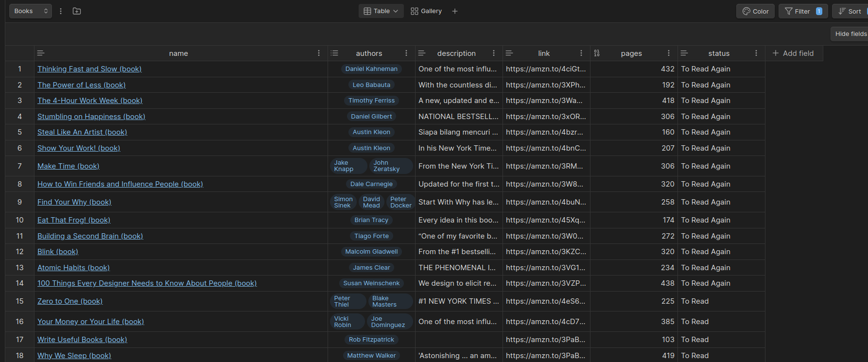Image resolution: width=868 pixels, height=362 pixels.
Task: Open the Color options button
Action: [x=755, y=11]
